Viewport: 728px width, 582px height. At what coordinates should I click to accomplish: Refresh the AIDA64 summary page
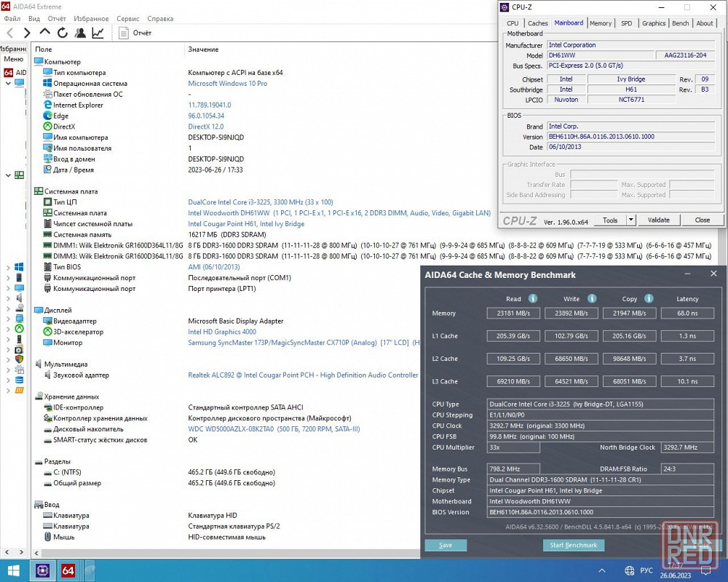pos(62,33)
